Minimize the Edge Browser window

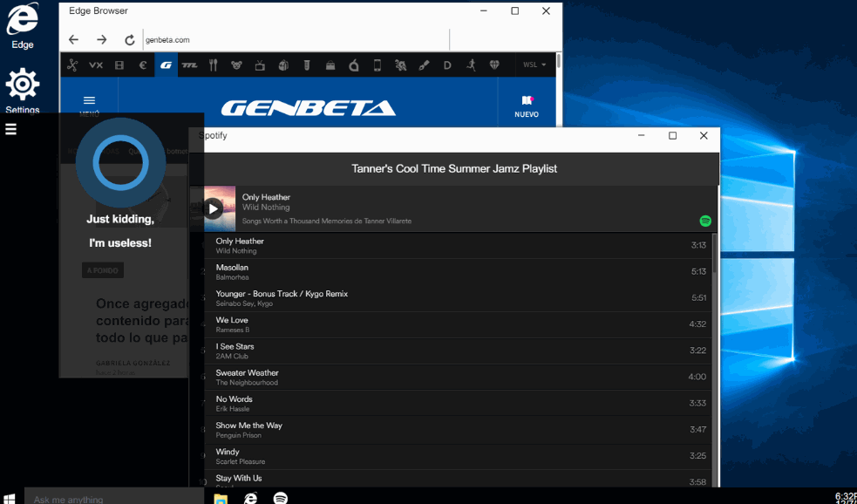tap(483, 10)
